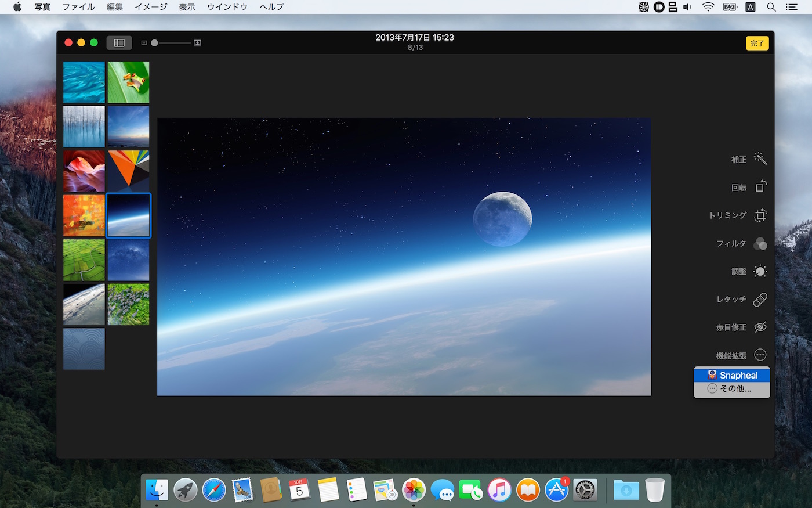Select the red-eyed tree frog thumbnail

(128, 82)
